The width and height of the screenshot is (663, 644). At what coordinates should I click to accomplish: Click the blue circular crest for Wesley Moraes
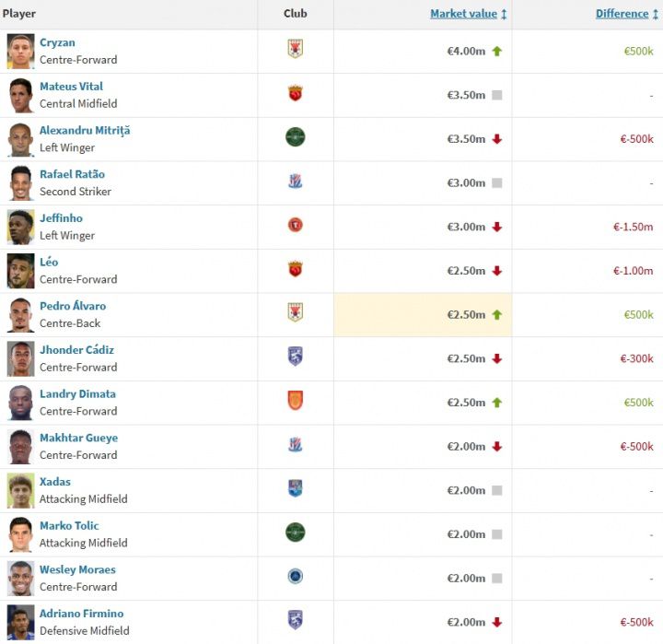296,576
